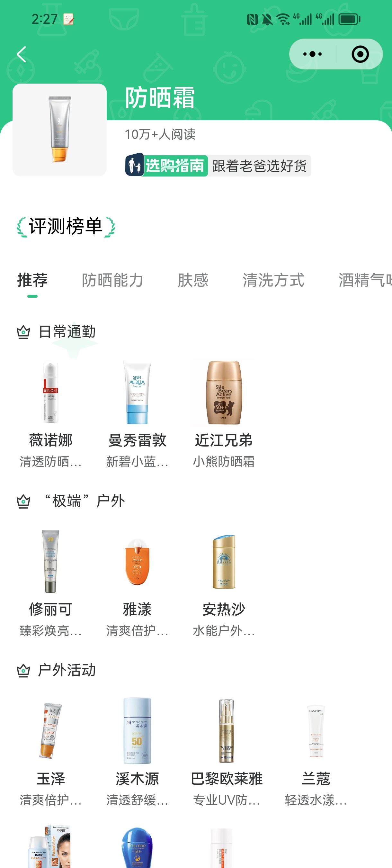Image resolution: width=392 pixels, height=868 pixels.
Task: Tap the back arrow icon
Action: [22, 54]
